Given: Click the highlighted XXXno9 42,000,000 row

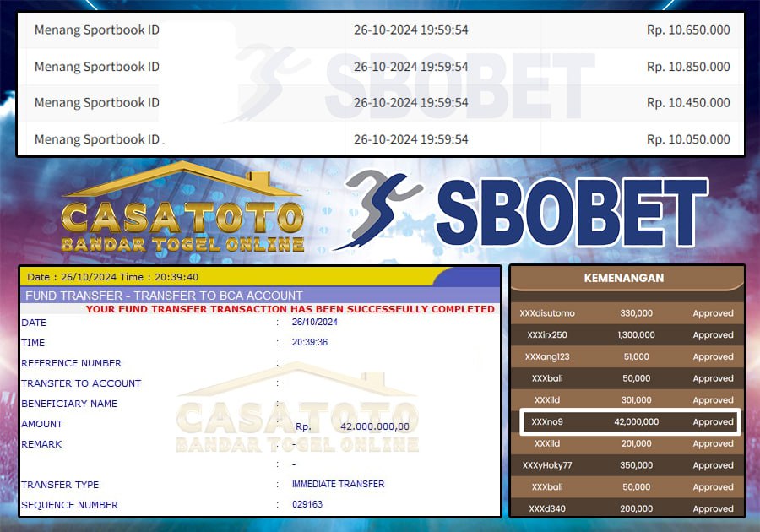Looking at the screenshot, I should point(627,421).
